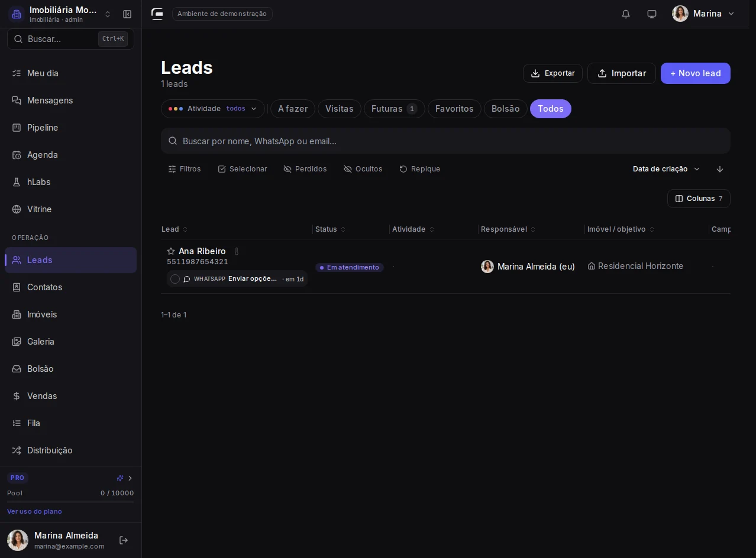
Task: Open Mensagens in the sidebar
Action: coord(70,100)
